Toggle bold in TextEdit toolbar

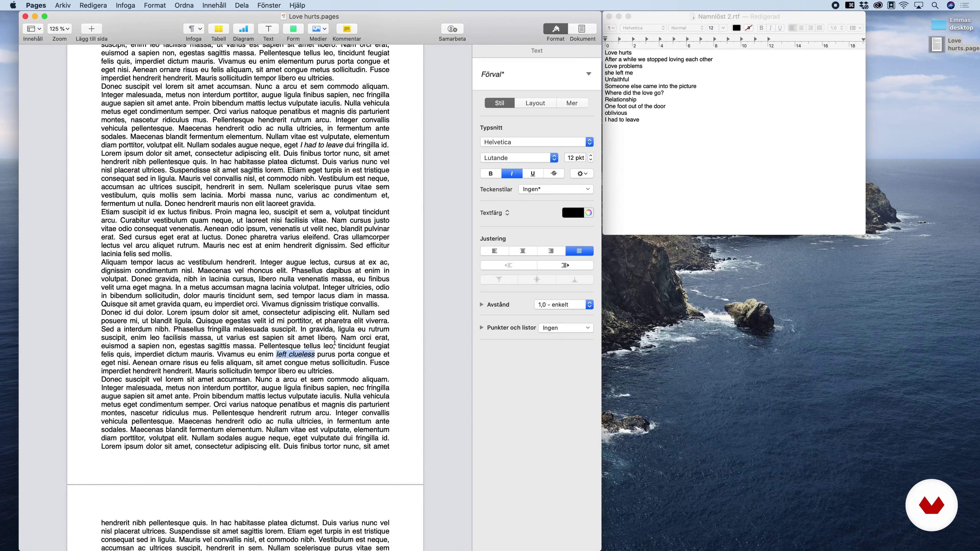click(x=761, y=28)
